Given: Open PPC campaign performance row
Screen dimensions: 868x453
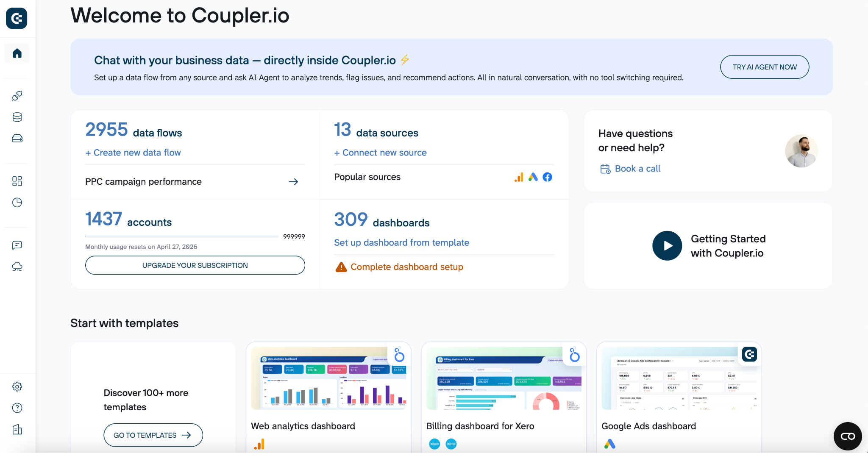Looking at the screenshot, I should click(x=195, y=182).
